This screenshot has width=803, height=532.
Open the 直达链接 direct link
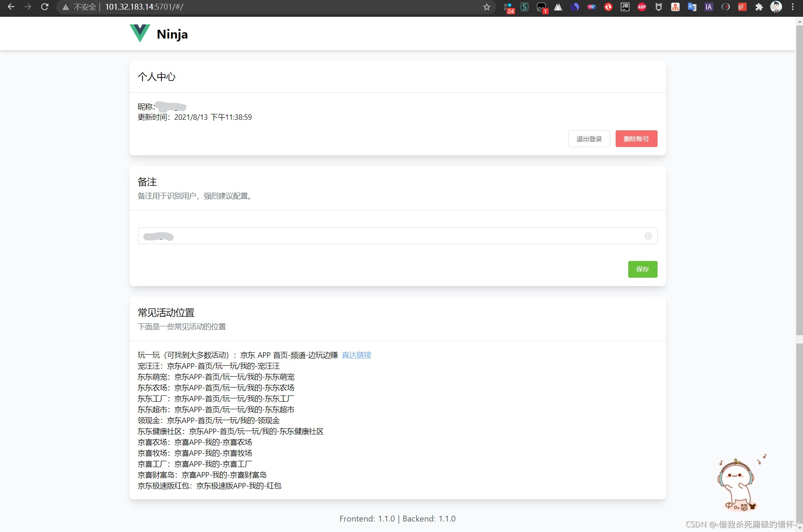point(357,355)
